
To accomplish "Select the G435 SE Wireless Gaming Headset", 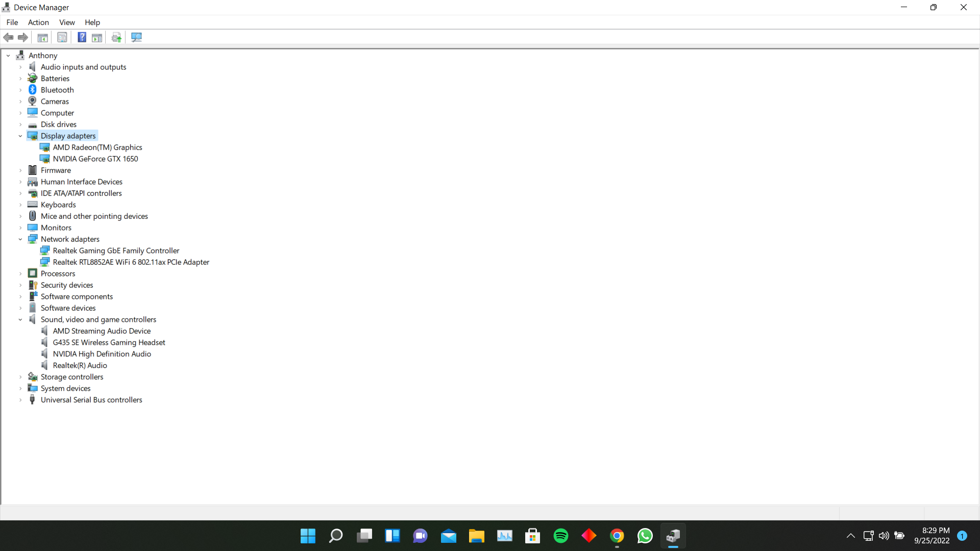I will (x=109, y=342).
